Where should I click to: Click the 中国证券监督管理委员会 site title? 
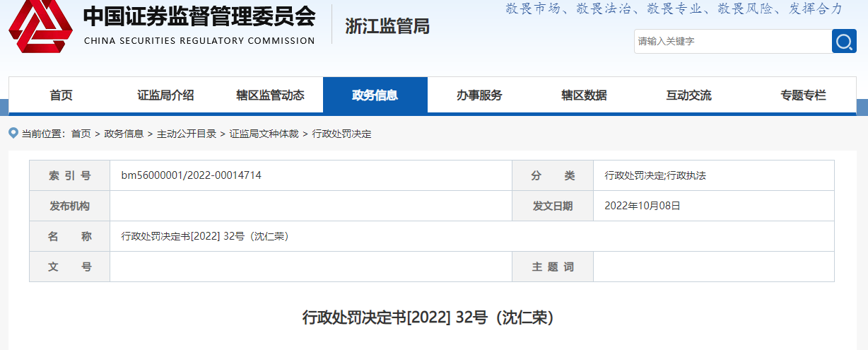199,17
